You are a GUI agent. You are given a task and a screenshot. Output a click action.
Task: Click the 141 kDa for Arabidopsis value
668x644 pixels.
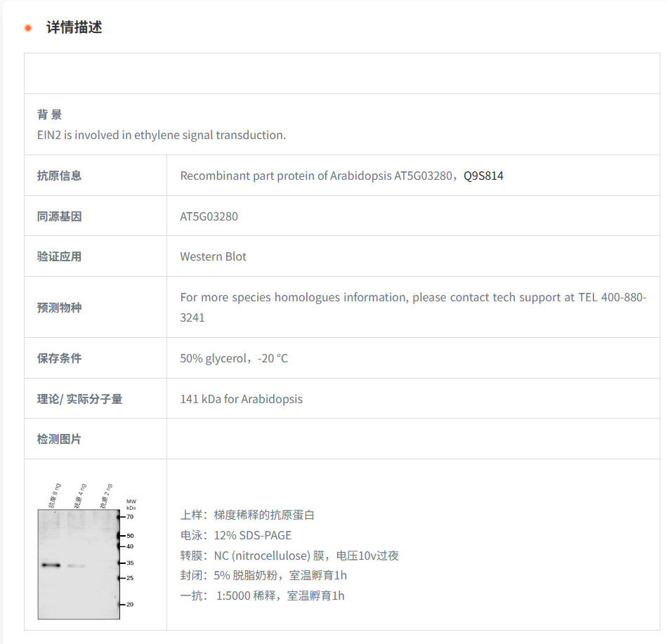pos(241,399)
